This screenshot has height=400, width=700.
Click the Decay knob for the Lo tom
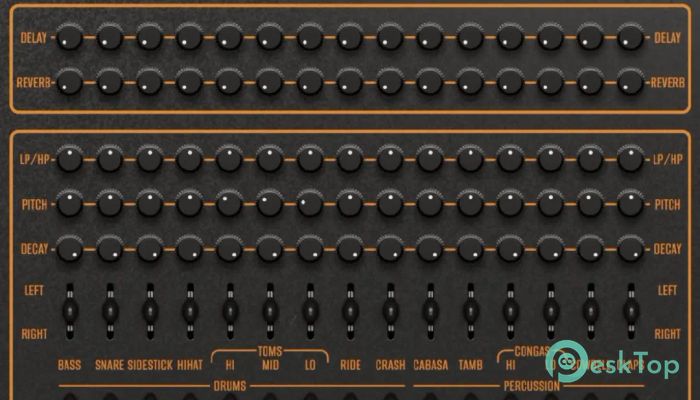tap(309, 248)
